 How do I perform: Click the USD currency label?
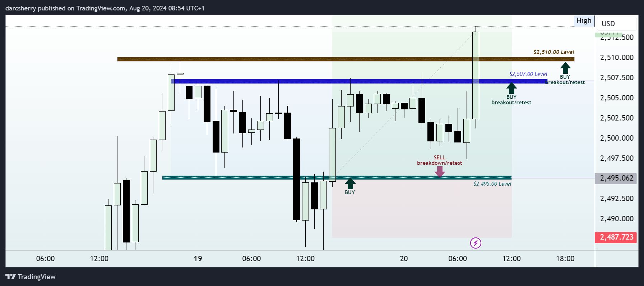pos(608,24)
